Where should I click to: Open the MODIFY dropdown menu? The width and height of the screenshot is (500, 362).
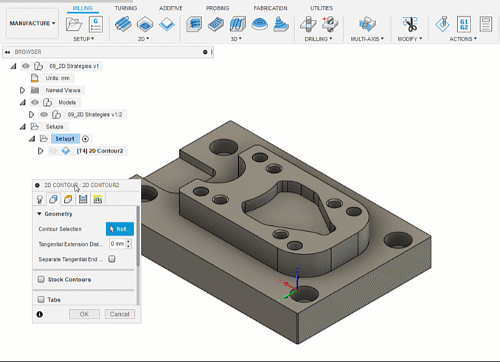[410, 39]
